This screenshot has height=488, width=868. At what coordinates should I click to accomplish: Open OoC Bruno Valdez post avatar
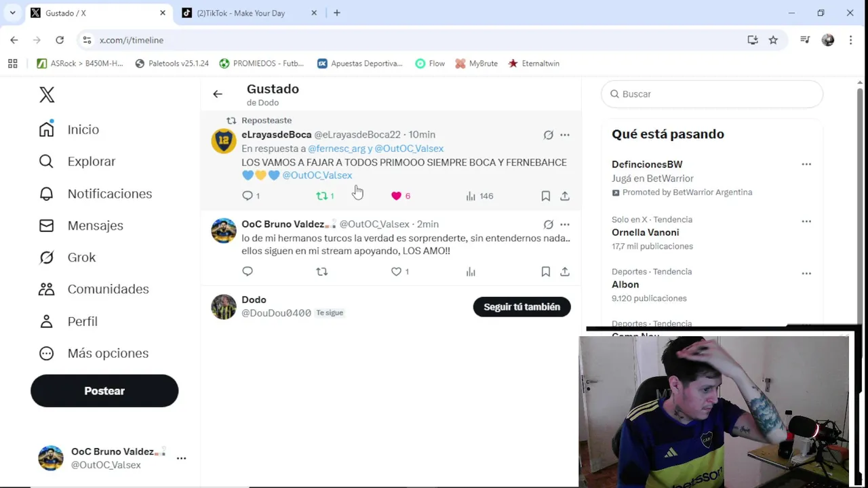223,230
